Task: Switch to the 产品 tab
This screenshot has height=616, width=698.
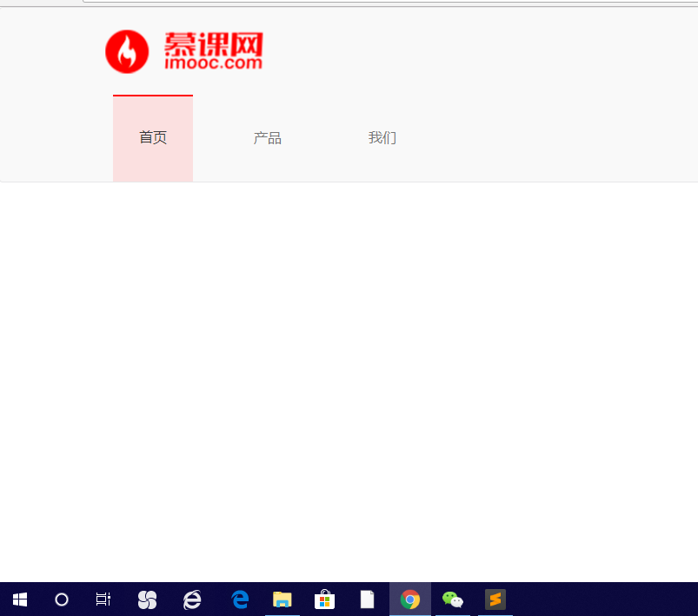Action: pos(267,137)
